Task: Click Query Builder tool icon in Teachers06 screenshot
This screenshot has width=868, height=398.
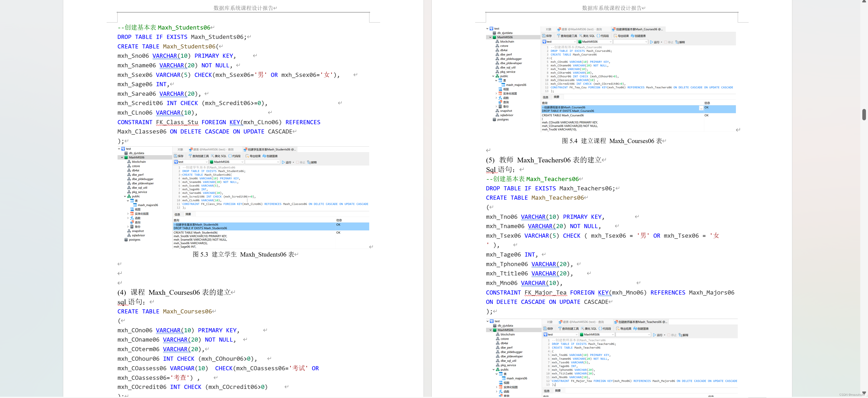Action: (560, 329)
